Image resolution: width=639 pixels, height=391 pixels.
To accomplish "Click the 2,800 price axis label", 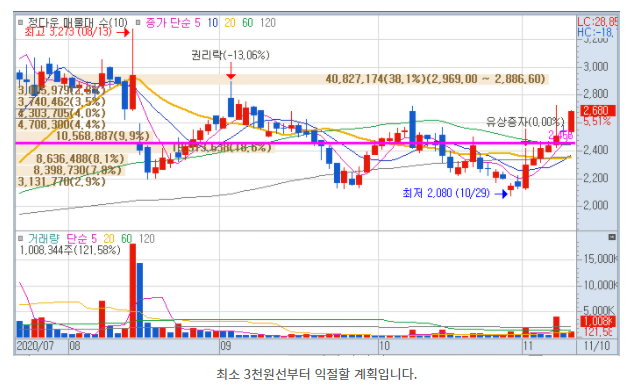I will [595, 94].
